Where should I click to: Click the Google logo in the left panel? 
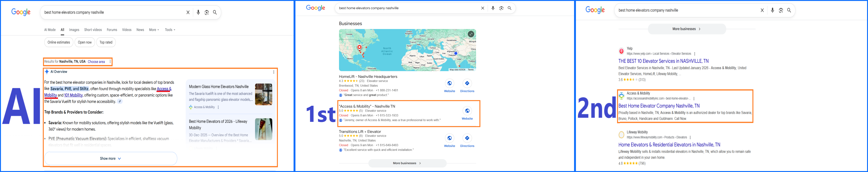pyautogui.click(x=21, y=12)
